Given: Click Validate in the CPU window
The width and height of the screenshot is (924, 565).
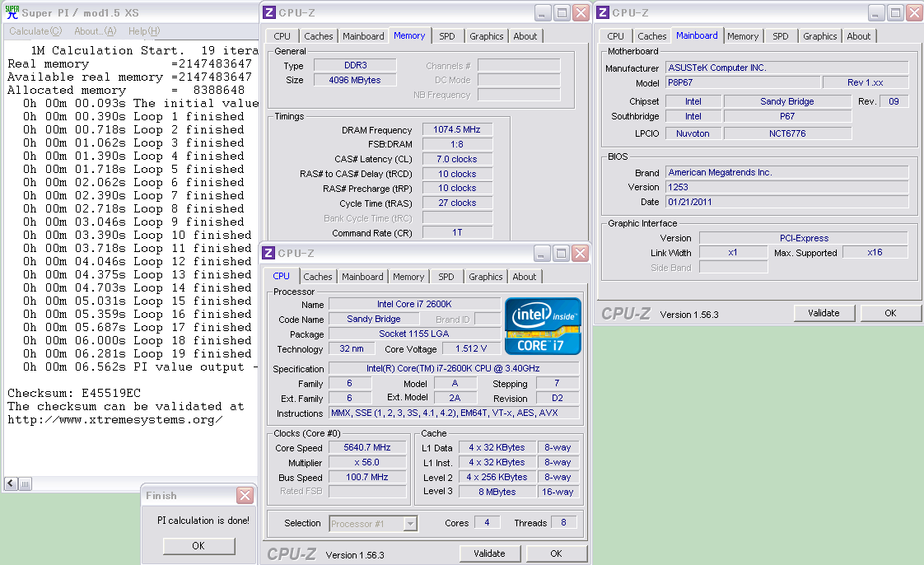Looking at the screenshot, I should [x=490, y=553].
